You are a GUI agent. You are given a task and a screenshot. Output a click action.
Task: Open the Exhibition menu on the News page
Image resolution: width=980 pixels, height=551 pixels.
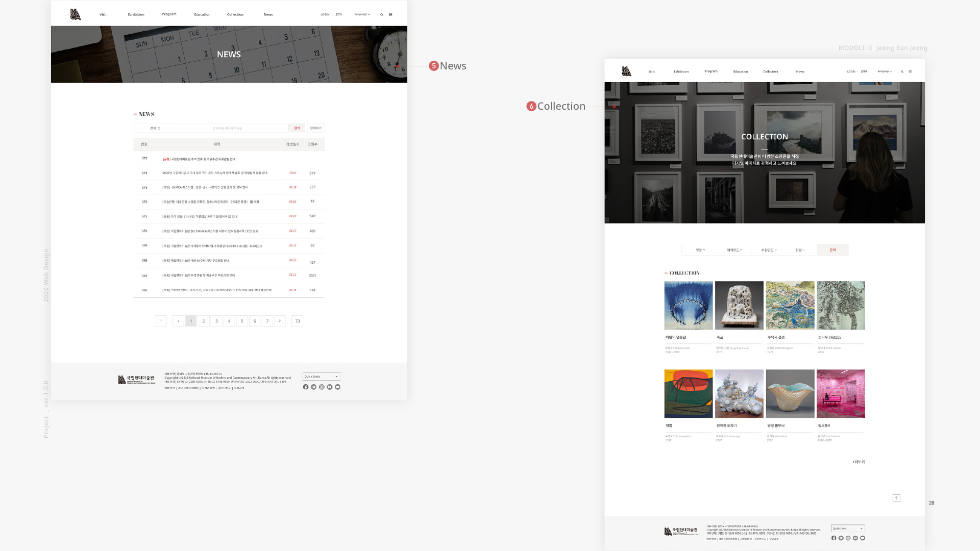pyautogui.click(x=136, y=14)
